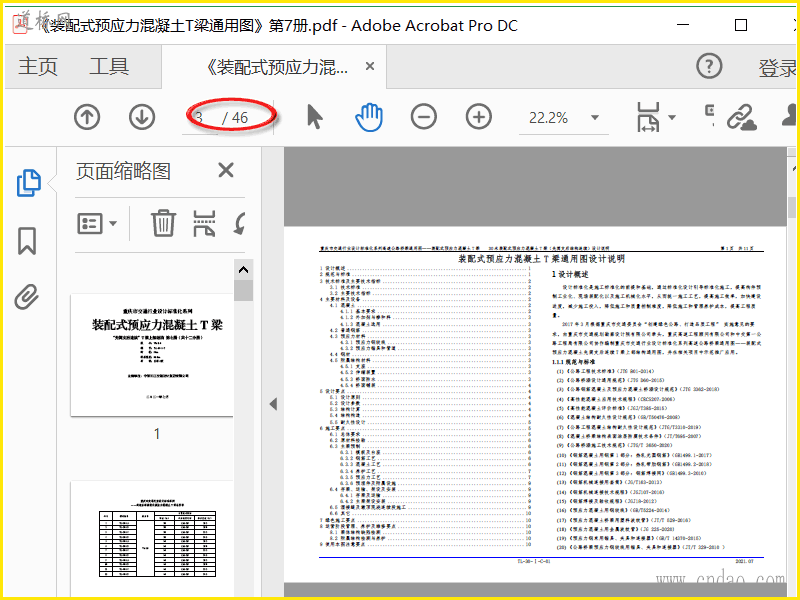The height and width of the screenshot is (600, 800).
Task: Open the Help question mark icon
Action: [x=709, y=66]
